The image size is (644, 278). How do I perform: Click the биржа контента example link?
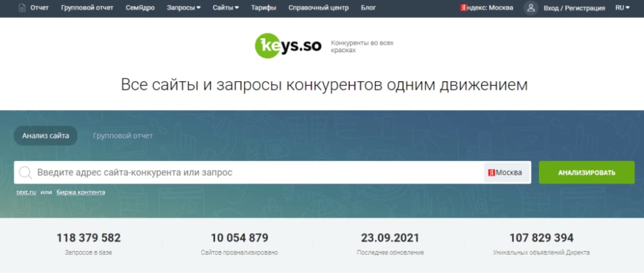[x=80, y=192]
